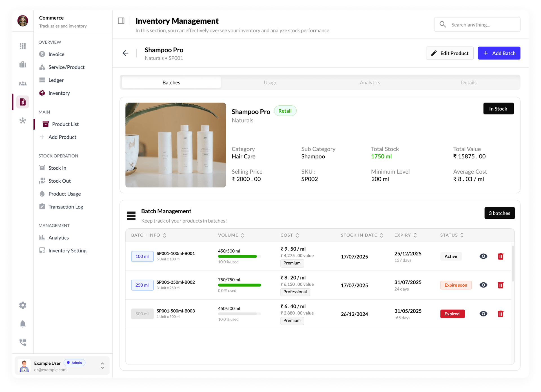Open Edit Product
The height and width of the screenshot is (392, 541).
tap(449, 53)
